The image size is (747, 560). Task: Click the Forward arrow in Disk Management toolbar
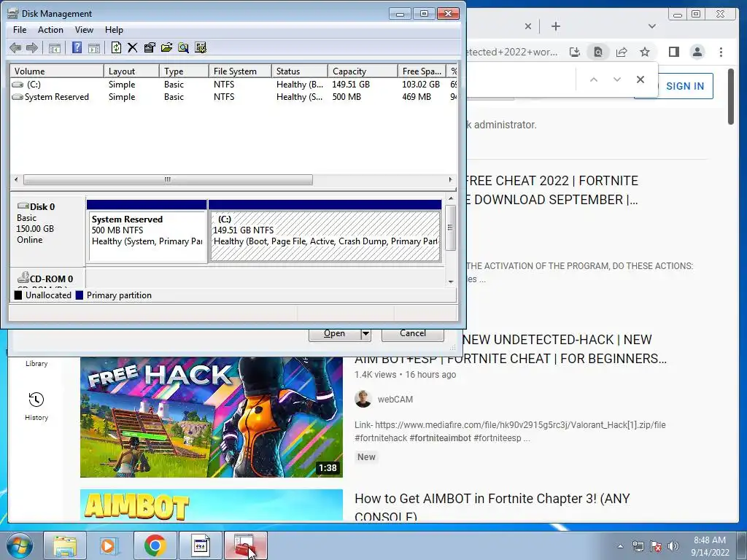click(x=32, y=47)
